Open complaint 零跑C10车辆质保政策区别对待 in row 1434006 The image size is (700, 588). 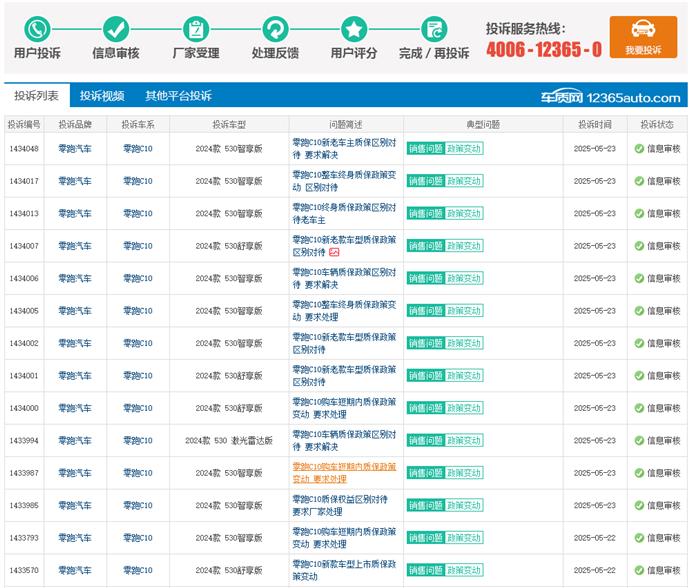[x=344, y=278]
